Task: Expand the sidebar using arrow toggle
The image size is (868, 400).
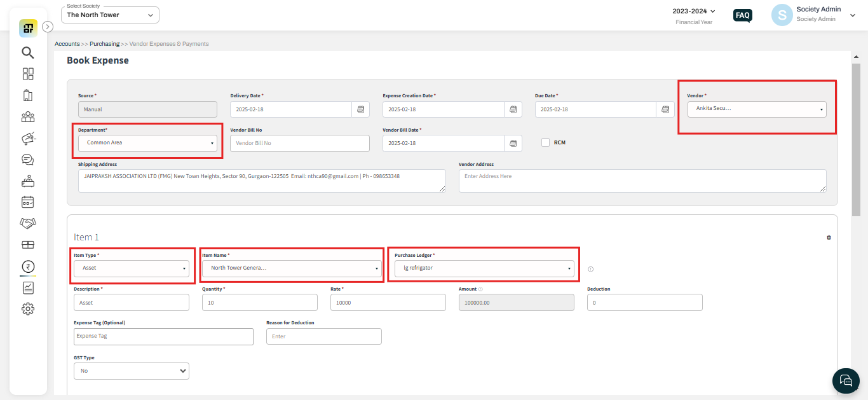Action: [48, 27]
